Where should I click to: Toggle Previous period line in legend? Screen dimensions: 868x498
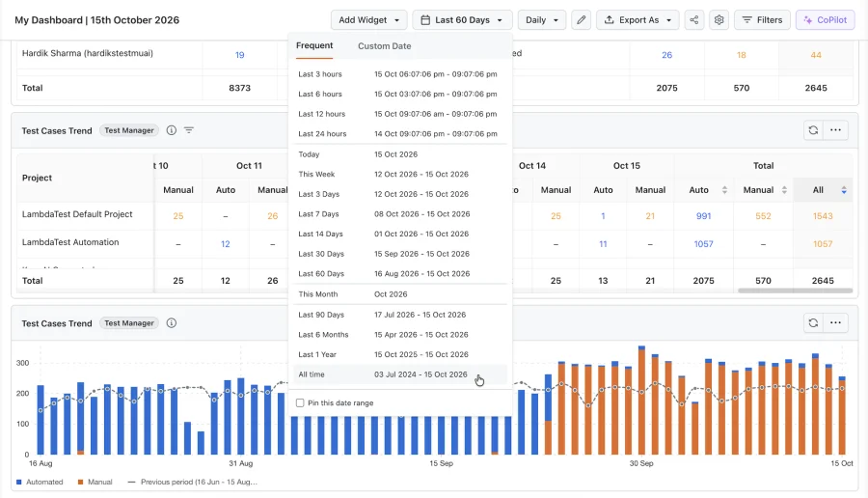pyautogui.click(x=193, y=482)
